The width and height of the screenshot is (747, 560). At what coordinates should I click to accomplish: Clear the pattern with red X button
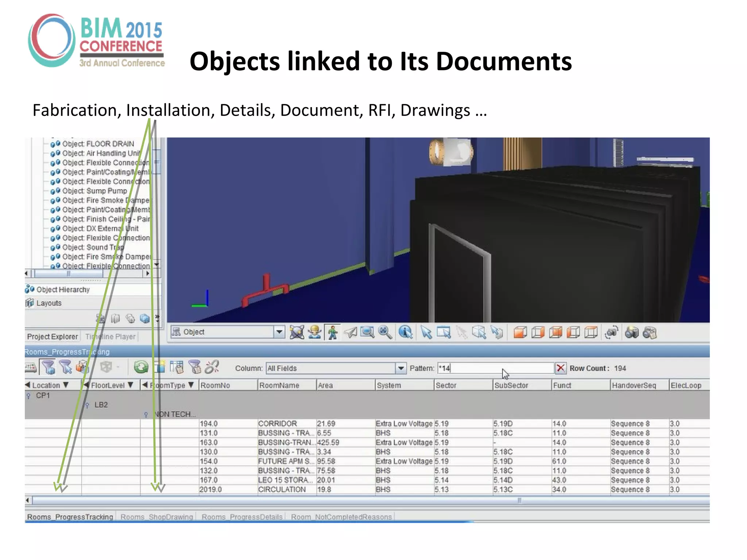561,368
